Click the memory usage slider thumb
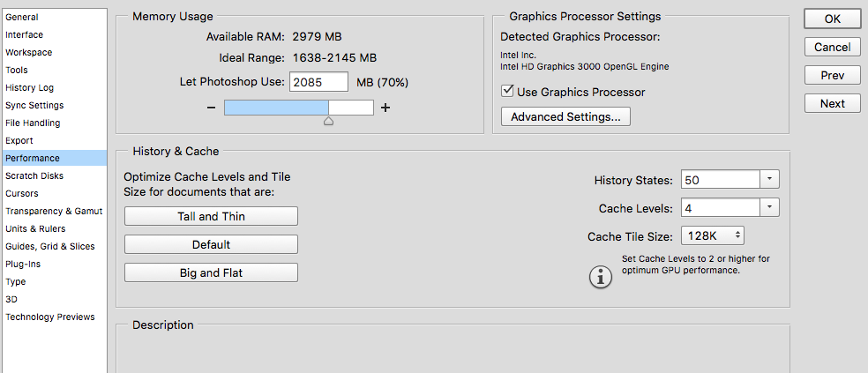Image resolution: width=868 pixels, height=373 pixels. [328, 121]
